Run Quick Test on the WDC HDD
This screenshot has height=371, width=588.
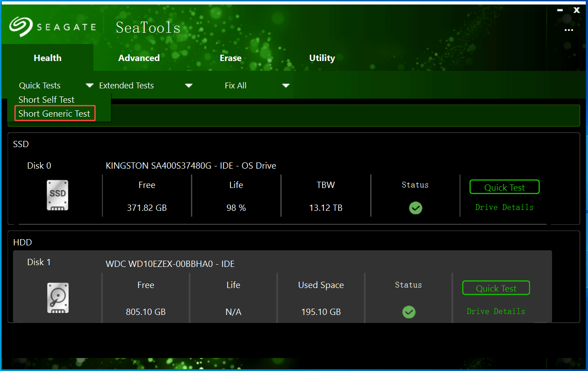[x=495, y=288]
